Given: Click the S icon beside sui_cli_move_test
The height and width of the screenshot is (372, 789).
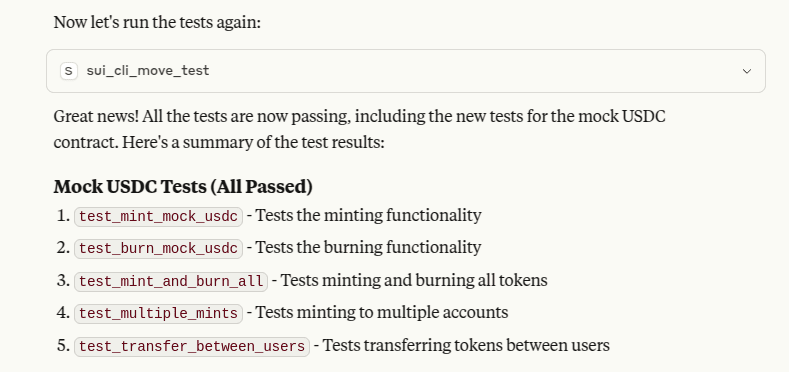Looking at the screenshot, I should tap(68, 71).
